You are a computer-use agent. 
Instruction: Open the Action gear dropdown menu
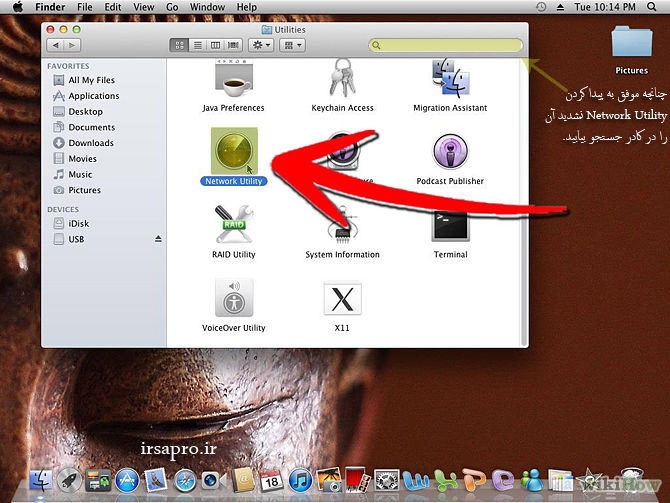pyautogui.click(x=261, y=45)
